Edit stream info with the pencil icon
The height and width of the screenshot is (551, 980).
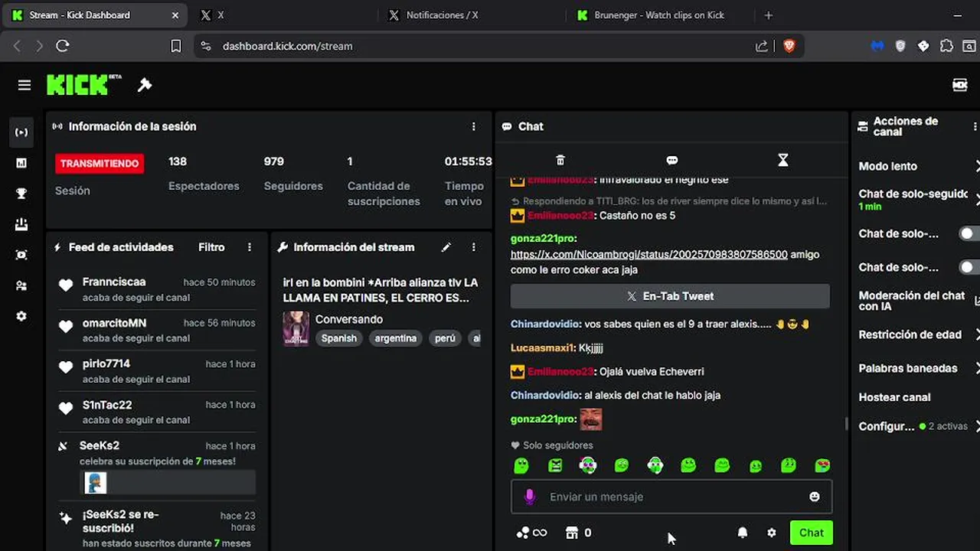(446, 247)
